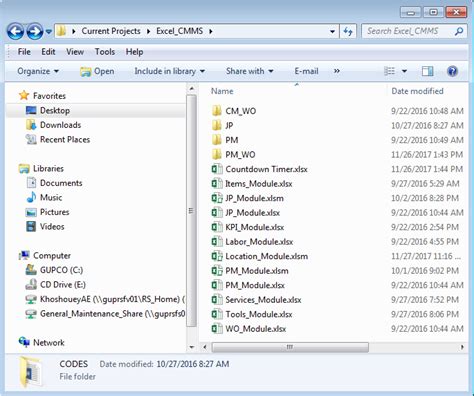Expand arrow after Current Projects breadcrumb
The height and width of the screenshot is (396, 474).
tap(148, 31)
